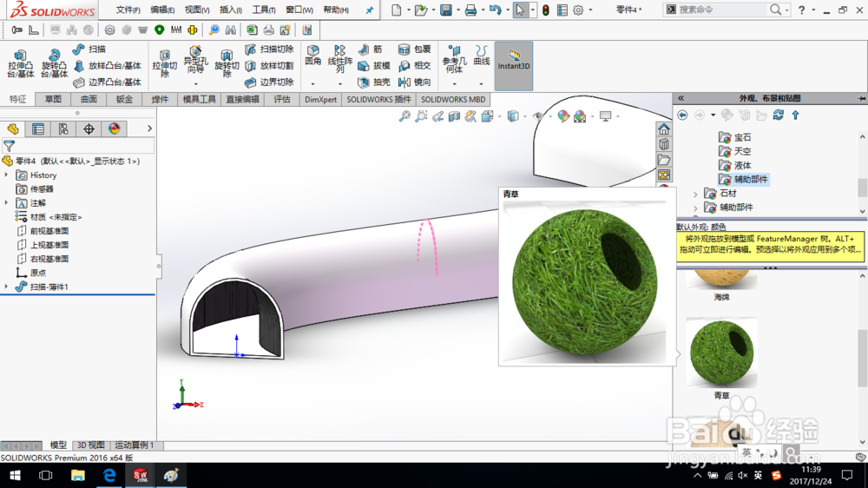Click the Mirror 镜向 tool

click(415, 82)
